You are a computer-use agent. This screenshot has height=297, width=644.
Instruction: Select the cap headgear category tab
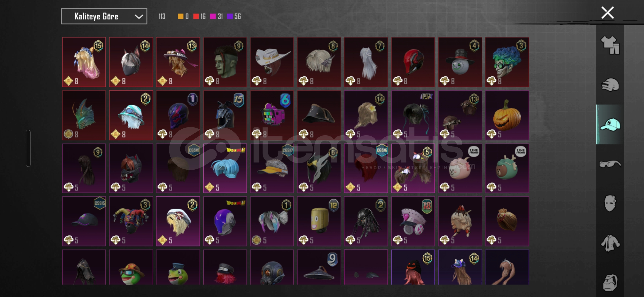(x=610, y=124)
